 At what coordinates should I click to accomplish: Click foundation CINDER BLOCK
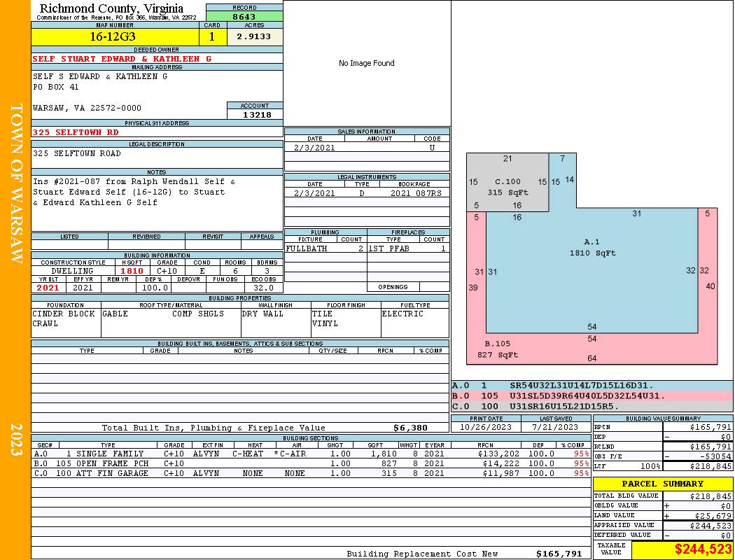click(x=64, y=314)
